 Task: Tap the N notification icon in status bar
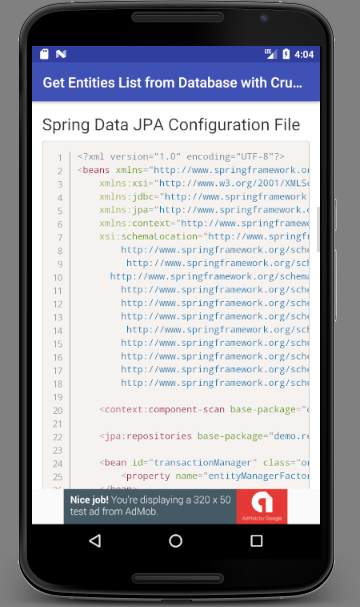coord(61,54)
